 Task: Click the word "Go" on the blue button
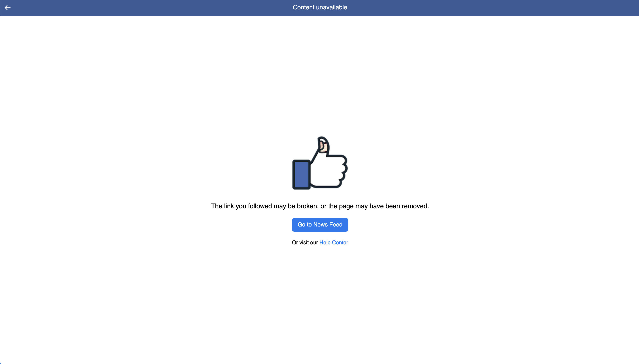click(x=301, y=225)
